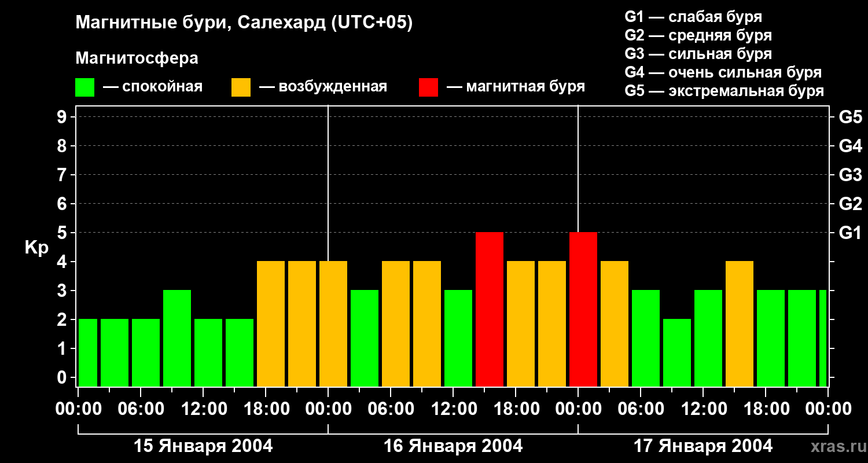
Task: Click the 06:00 tick label of 17 Января
Action: 641,409
